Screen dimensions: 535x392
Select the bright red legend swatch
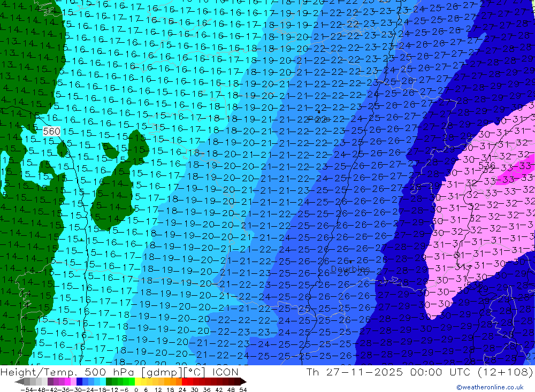[185, 381]
